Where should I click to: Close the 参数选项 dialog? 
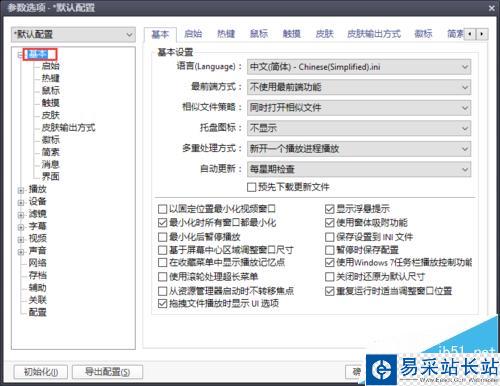(492, 8)
